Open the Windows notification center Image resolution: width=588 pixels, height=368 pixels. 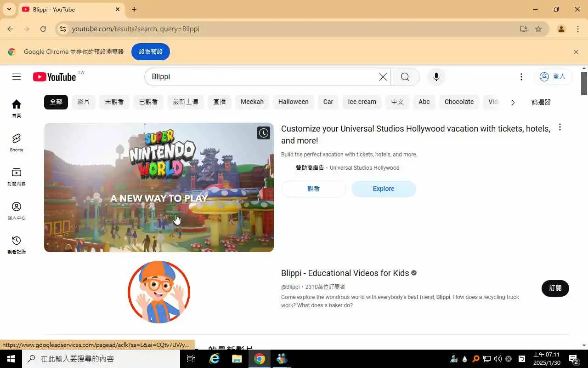[x=573, y=359]
